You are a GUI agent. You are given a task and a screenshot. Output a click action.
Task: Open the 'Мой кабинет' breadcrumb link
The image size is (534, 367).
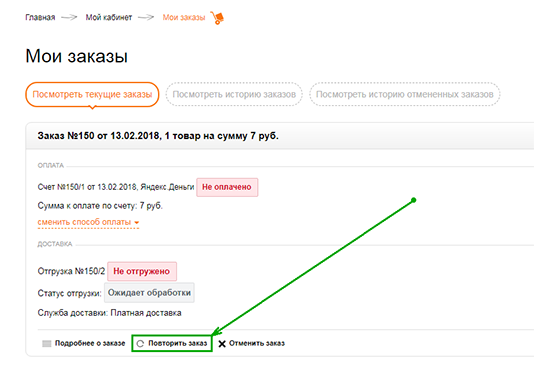[x=109, y=17]
